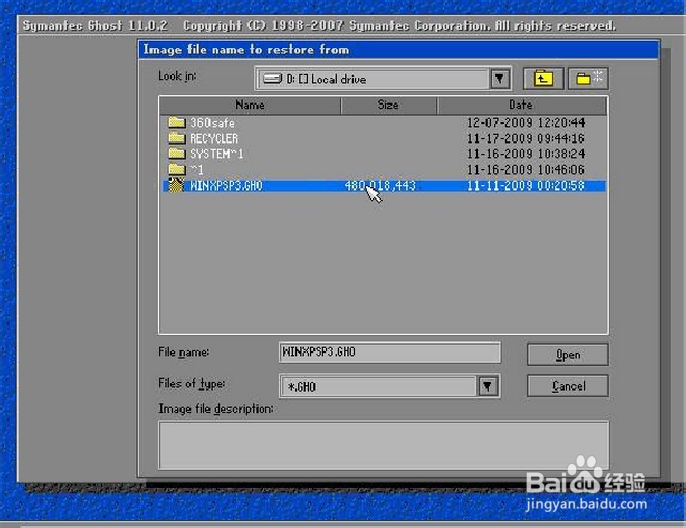Select the RECYCLER folder name
This screenshot has height=528, width=686.
pos(214,139)
